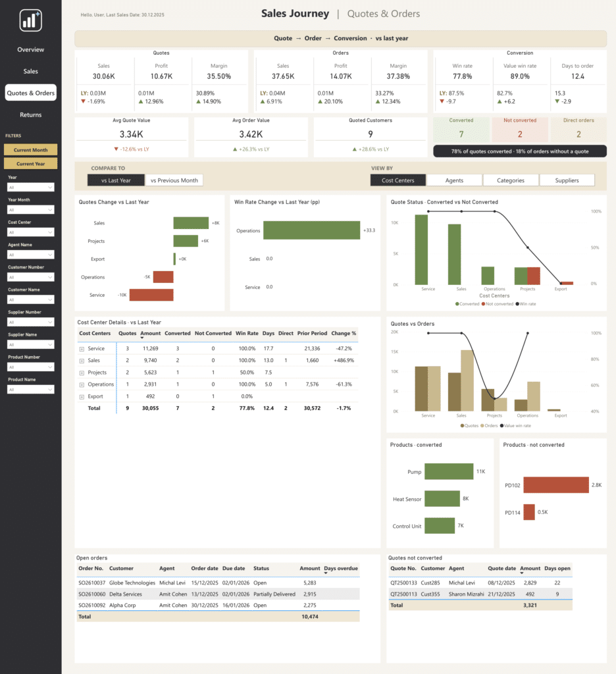Screen dimensions: 616x674
Task: Click the dashboard bar-chart logo icon
Action: coord(30,20)
